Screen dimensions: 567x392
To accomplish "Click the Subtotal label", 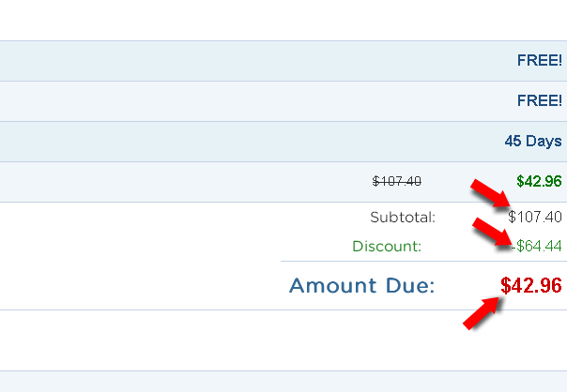I will point(403,218).
